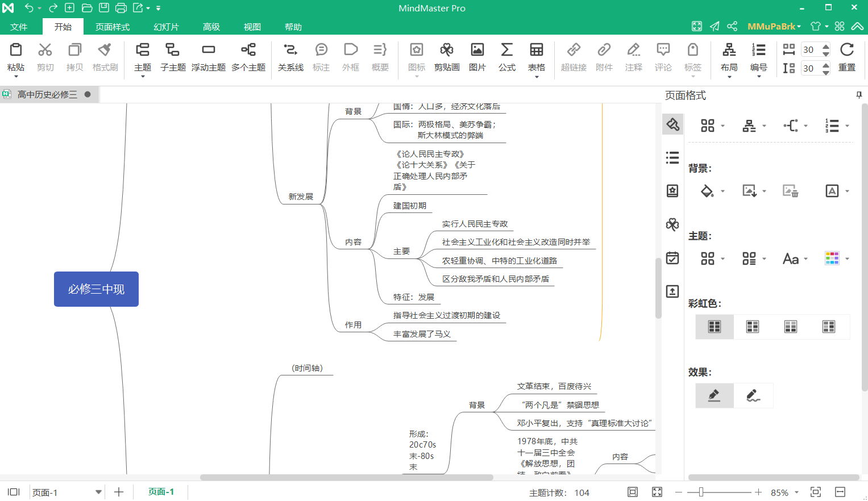The width and height of the screenshot is (868, 501).
Task: Click the central topic 必修三中现
Action: coord(96,289)
